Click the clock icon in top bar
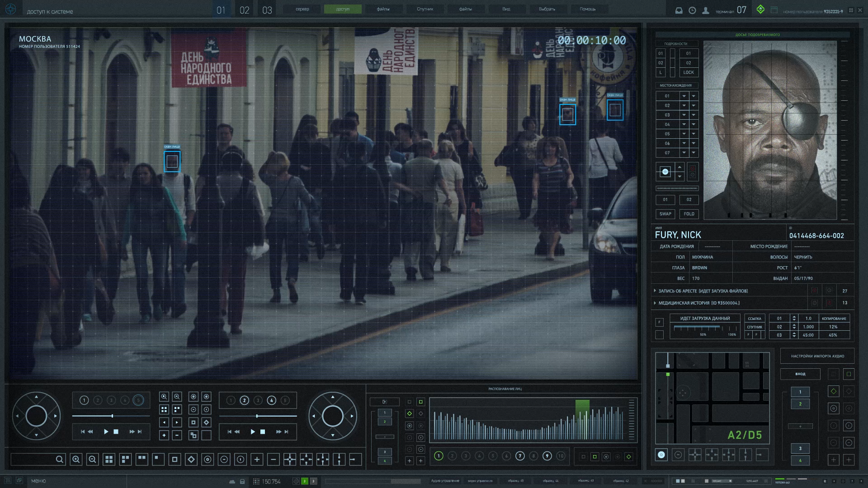 click(x=692, y=10)
